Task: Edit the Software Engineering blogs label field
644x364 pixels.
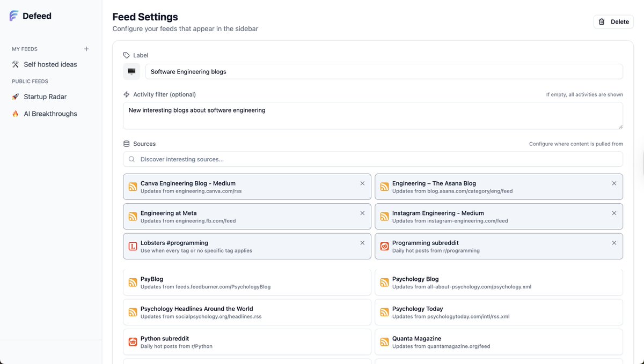Action: pos(384,71)
